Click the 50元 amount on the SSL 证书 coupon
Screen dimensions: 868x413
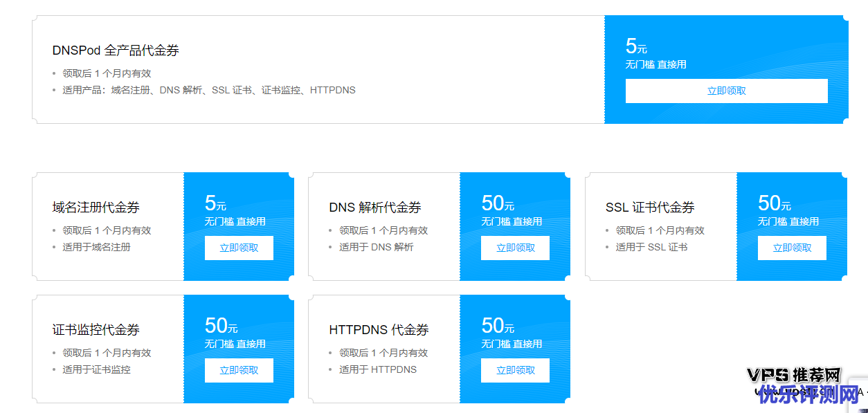pyautogui.click(x=775, y=203)
